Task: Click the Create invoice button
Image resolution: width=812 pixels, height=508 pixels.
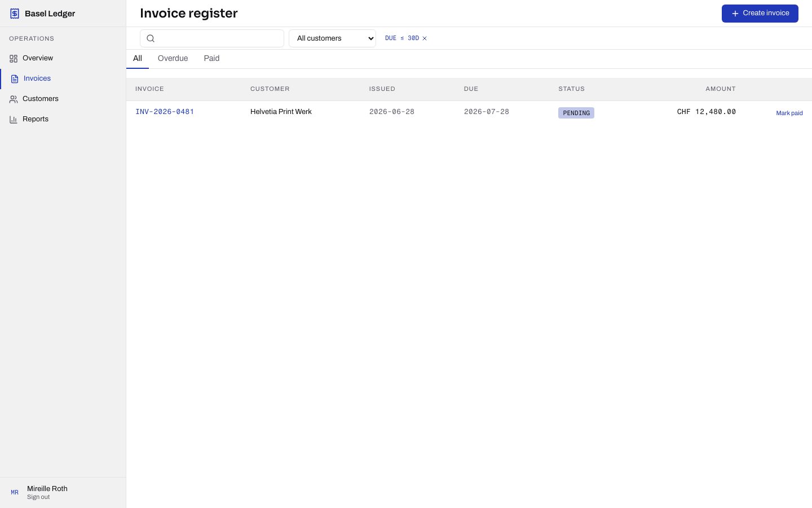Action: [x=760, y=14]
